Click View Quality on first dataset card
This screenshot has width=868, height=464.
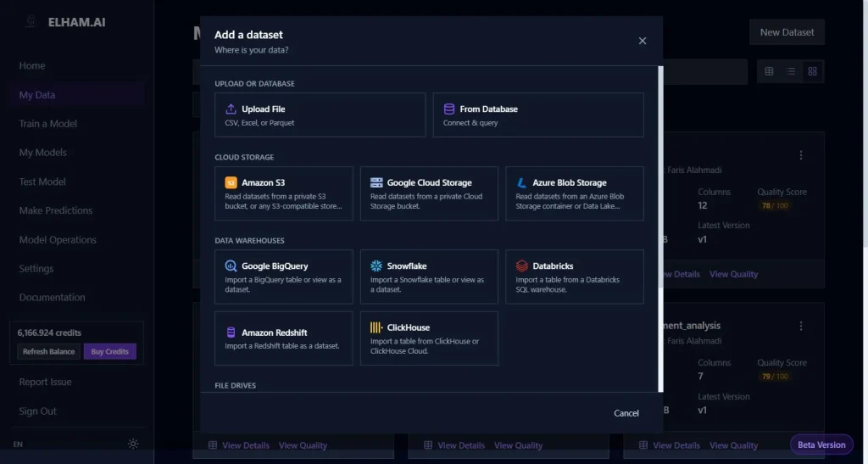[733, 274]
